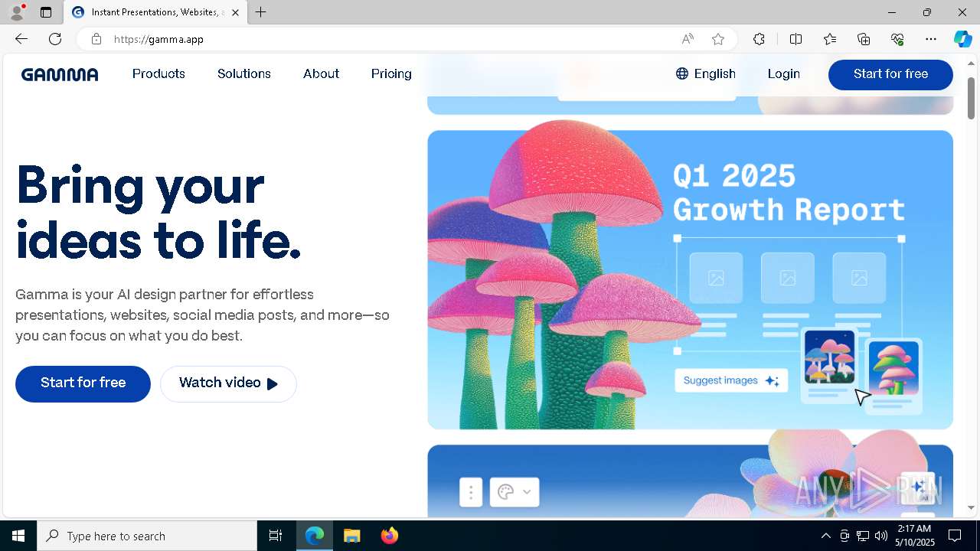The height and width of the screenshot is (551, 980).
Task: Open the Favorites list icon
Action: coord(830,39)
